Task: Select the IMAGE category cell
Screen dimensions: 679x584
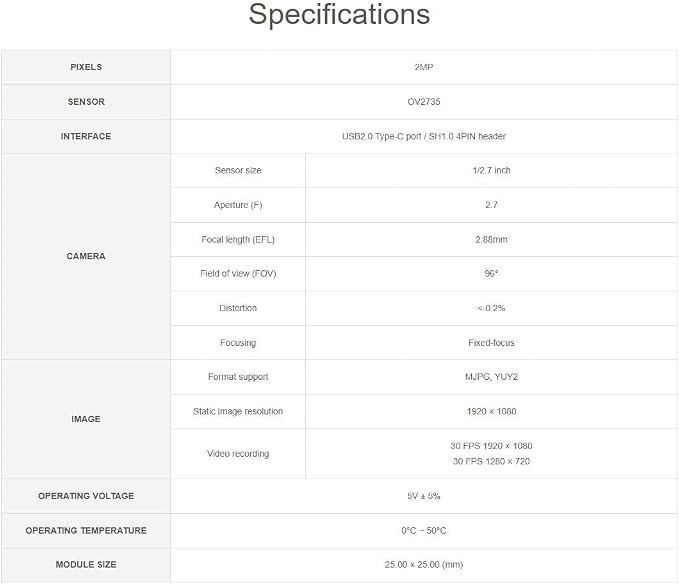Action: click(86, 419)
